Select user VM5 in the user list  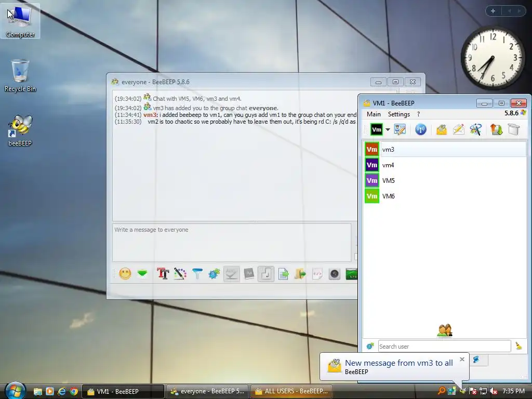pyautogui.click(x=445, y=180)
